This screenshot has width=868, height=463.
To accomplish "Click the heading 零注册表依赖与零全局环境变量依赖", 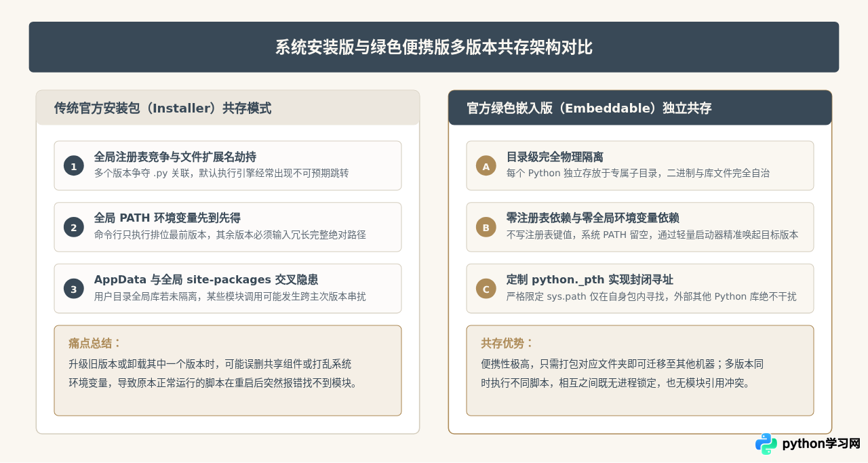I will tap(593, 218).
